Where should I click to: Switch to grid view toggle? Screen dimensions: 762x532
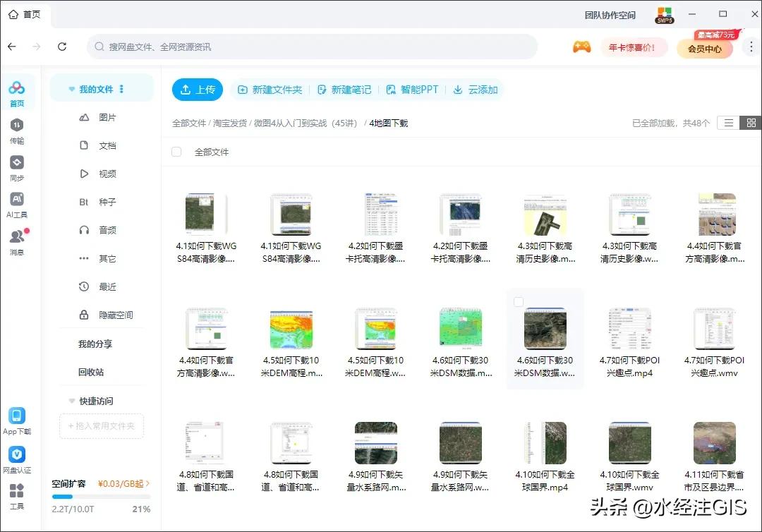click(x=751, y=123)
